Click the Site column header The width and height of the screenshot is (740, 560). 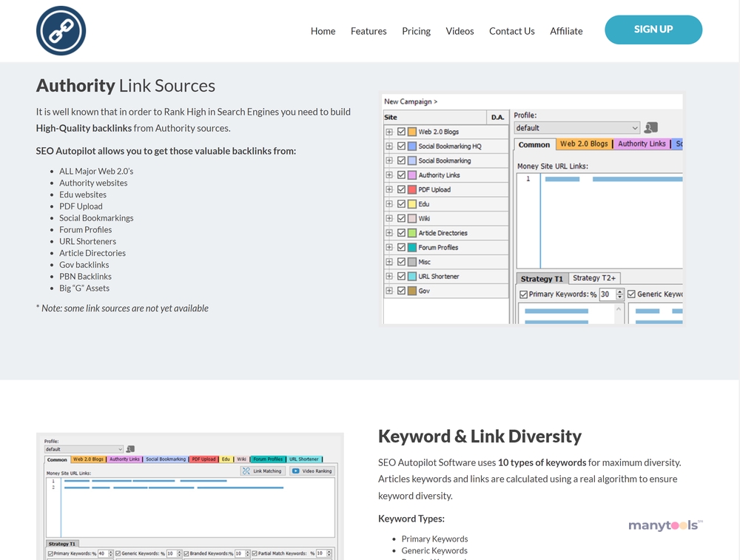coord(434,117)
